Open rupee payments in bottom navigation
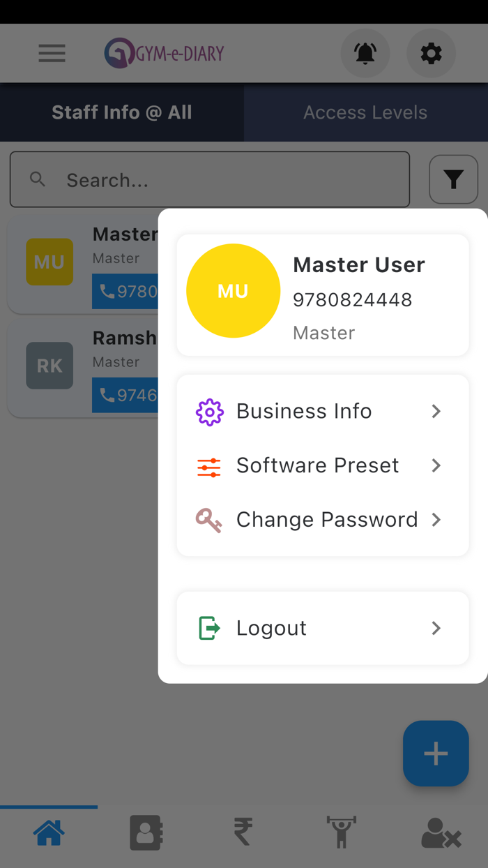Screen dimensions: 488x868 tap(243, 832)
